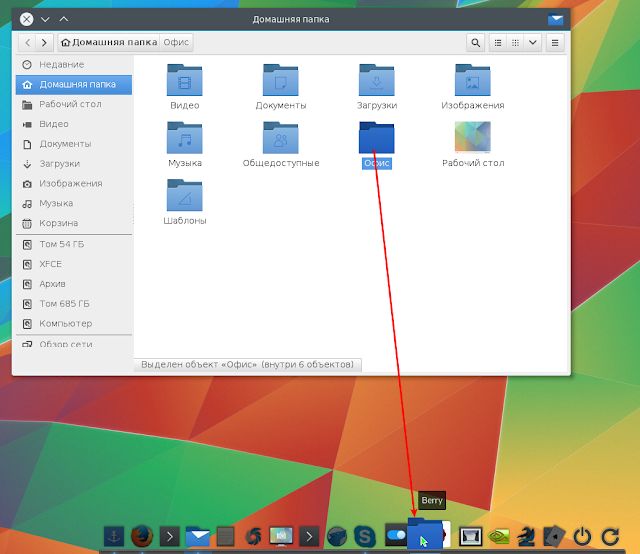Image resolution: width=640 pixels, height=554 pixels.
Task: Open NVIDIA settings from the dock
Action: (499, 536)
